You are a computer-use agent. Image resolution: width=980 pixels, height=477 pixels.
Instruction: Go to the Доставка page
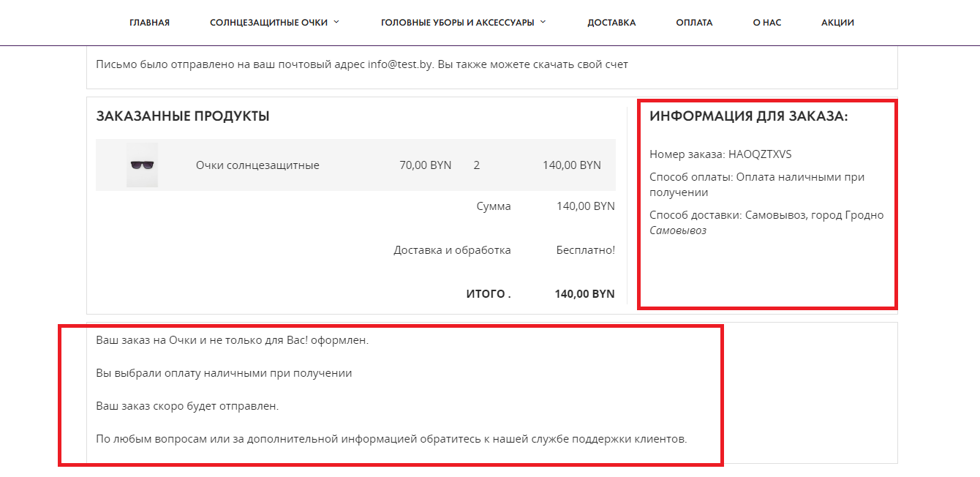click(611, 23)
